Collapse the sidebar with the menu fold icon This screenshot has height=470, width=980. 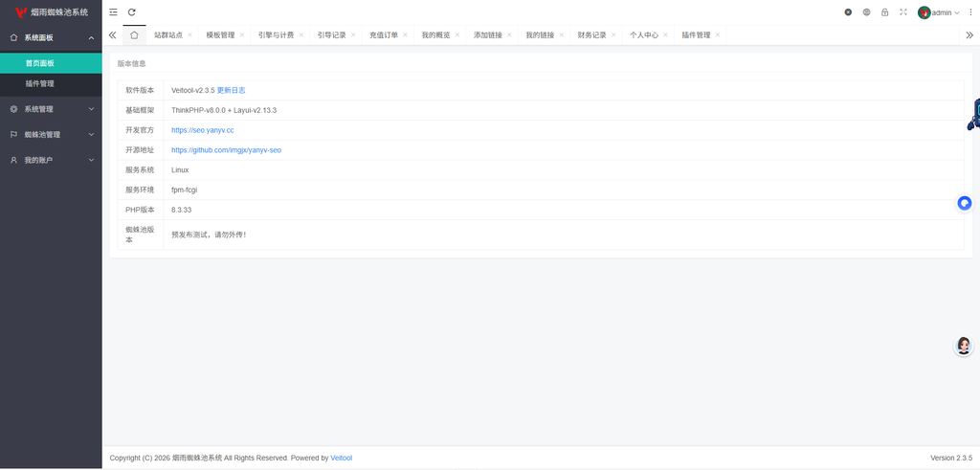click(x=113, y=11)
